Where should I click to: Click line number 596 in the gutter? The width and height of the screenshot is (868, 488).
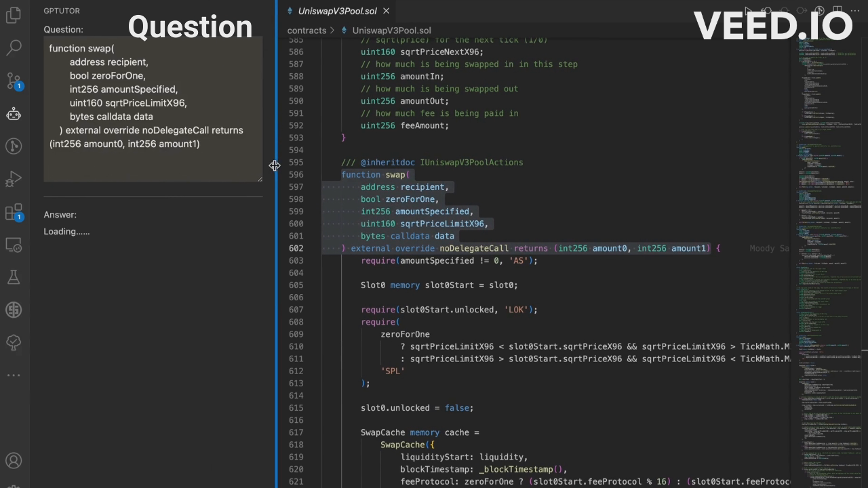pos(296,174)
